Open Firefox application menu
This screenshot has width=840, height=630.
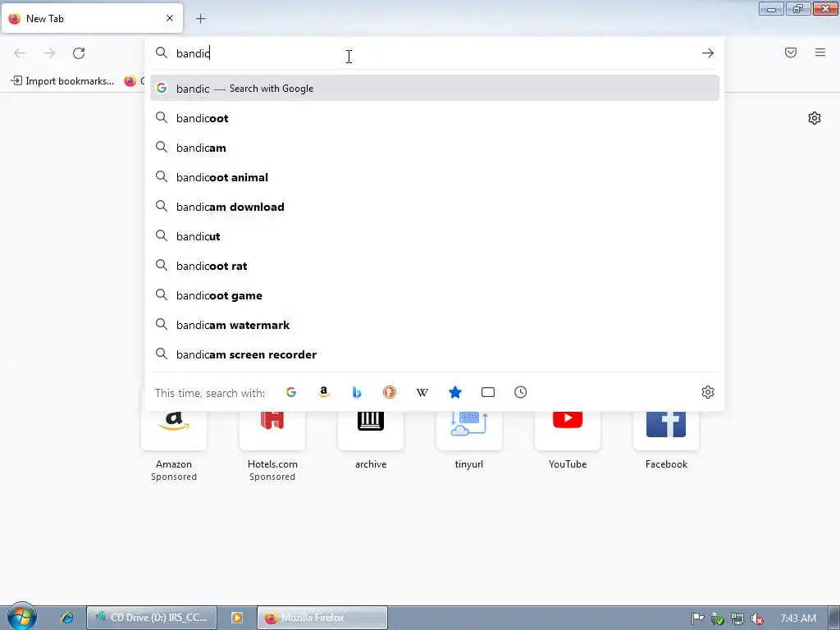pos(820,52)
